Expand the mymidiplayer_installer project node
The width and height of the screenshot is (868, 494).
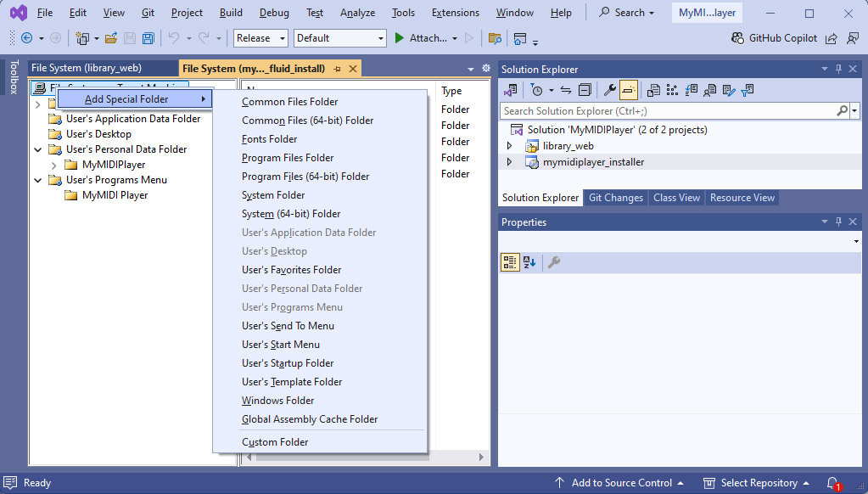click(x=509, y=162)
